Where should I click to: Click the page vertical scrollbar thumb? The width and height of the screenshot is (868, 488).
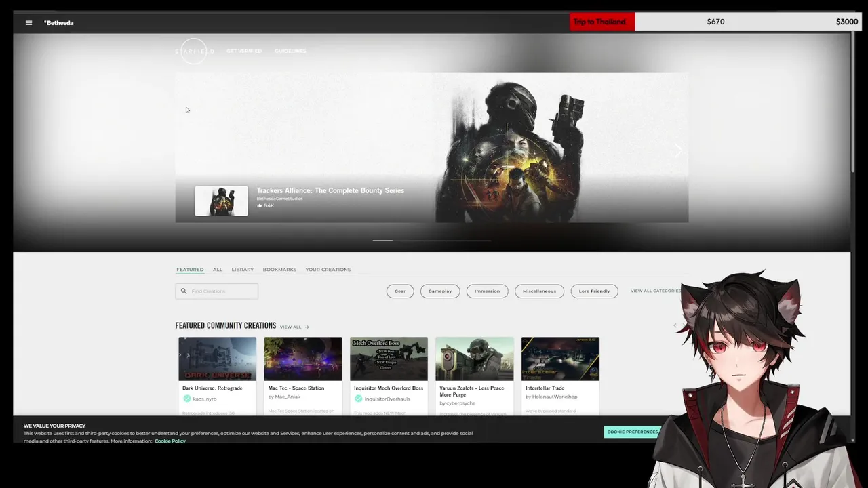tap(854, 102)
